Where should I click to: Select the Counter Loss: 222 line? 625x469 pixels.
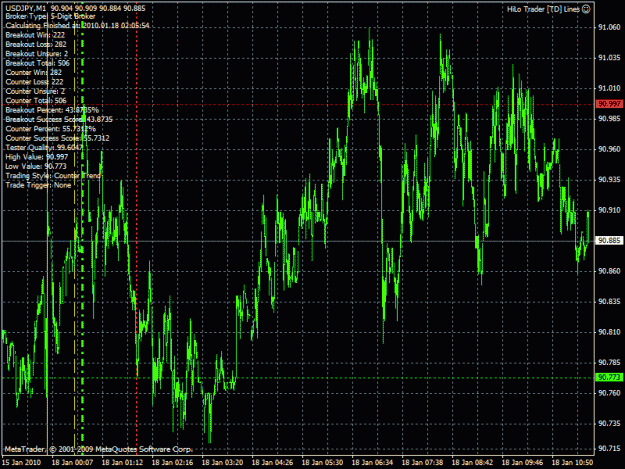click(x=34, y=82)
